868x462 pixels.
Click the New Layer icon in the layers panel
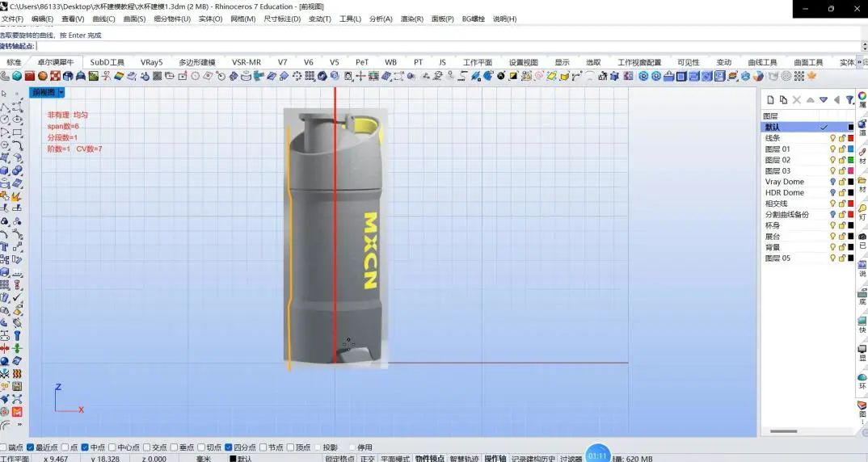point(770,99)
